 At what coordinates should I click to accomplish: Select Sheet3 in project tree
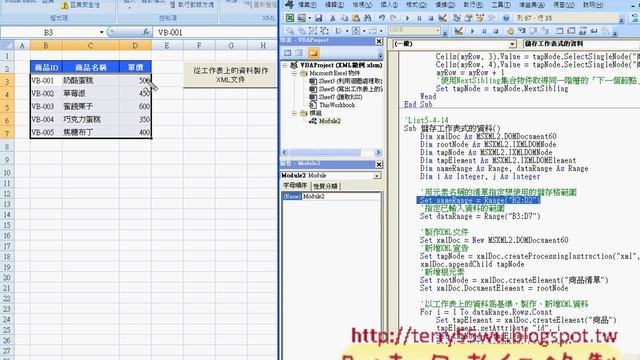346,81
